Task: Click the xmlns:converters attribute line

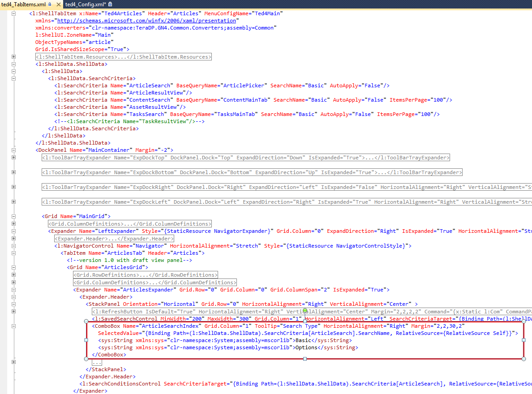Action: click(x=156, y=28)
